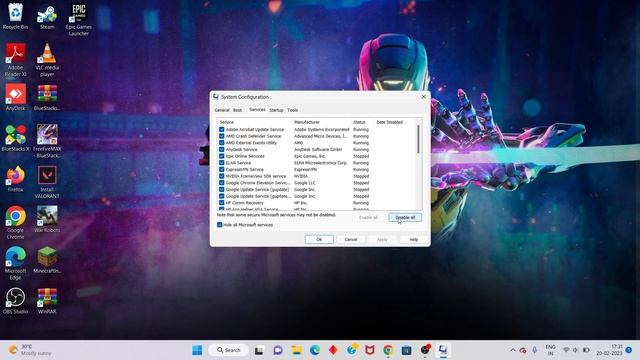This screenshot has width=640, height=360.
Task: Open Google Chrome from the taskbar
Action: click(x=388, y=350)
